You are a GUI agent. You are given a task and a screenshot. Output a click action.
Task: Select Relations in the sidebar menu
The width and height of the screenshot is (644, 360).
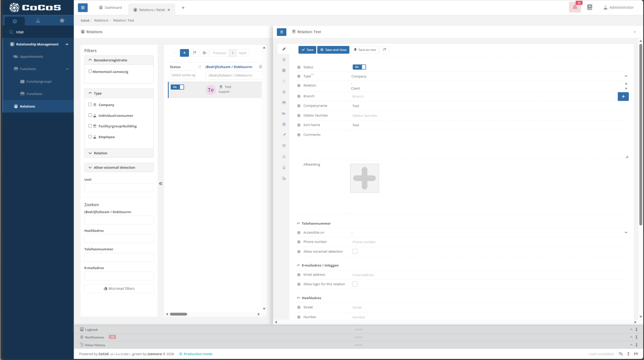pos(28,106)
